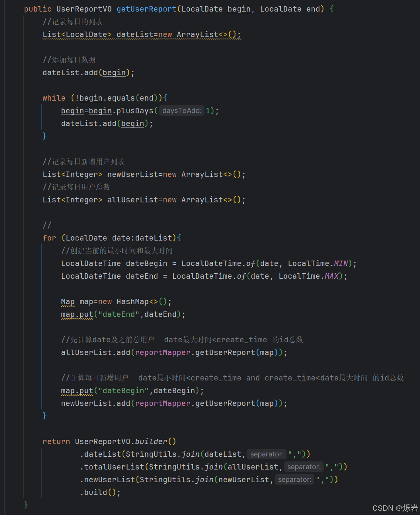Click the public keyword in the method signature
This screenshot has width=420, height=515.
tap(38, 9)
